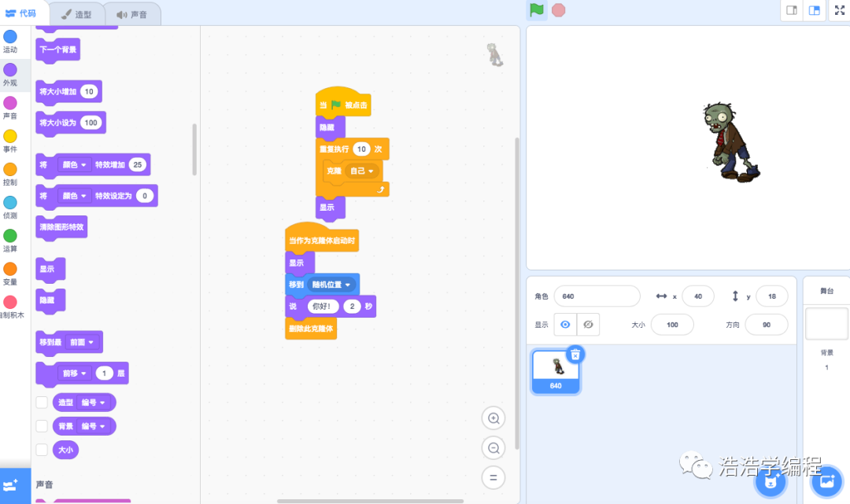
Task: Open the 代码 (Code) tab
Action: (x=22, y=13)
